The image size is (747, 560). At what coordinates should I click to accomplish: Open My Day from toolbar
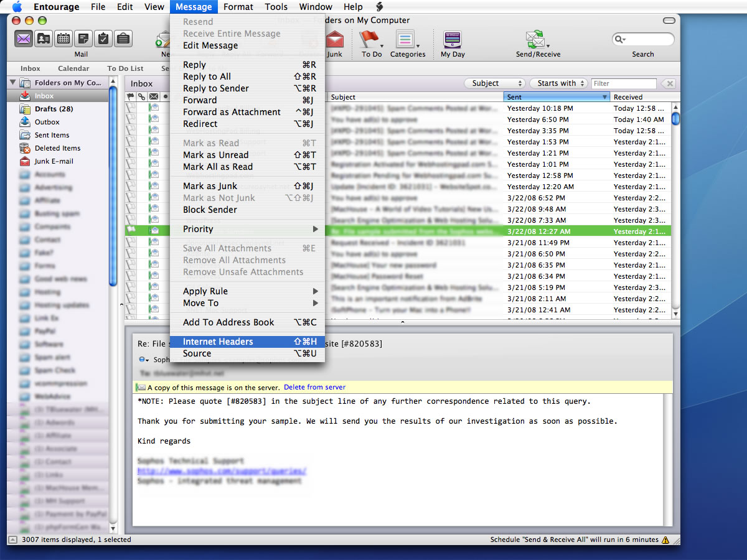point(453,40)
